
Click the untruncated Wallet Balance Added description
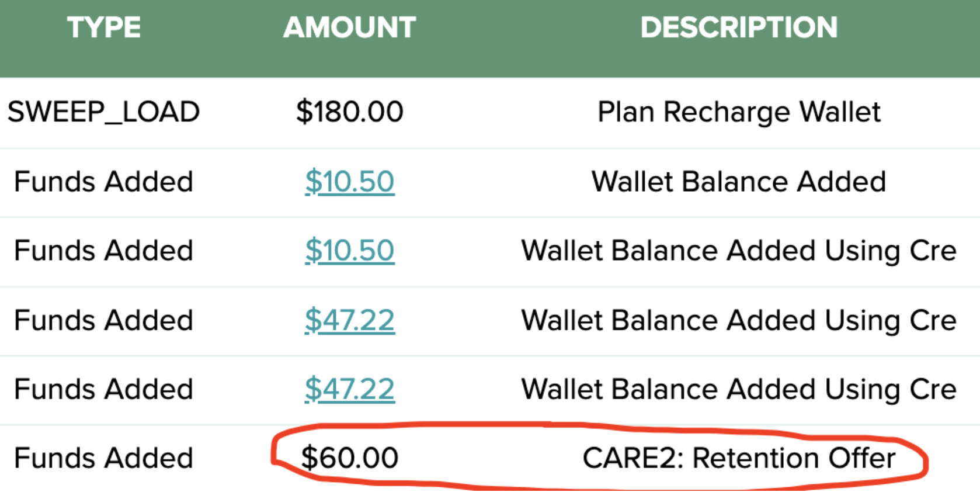[739, 181]
